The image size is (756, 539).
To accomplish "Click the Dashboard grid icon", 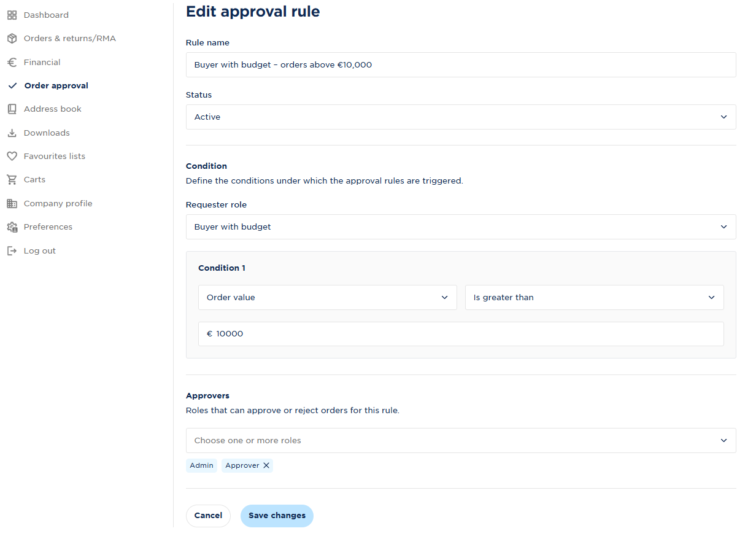I will pyautogui.click(x=12, y=15).
